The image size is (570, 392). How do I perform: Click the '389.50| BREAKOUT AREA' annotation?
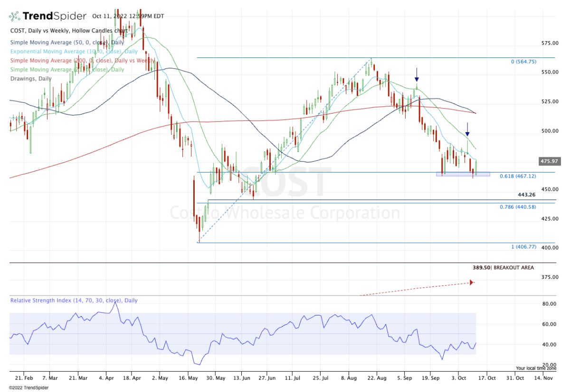[503, 268]
